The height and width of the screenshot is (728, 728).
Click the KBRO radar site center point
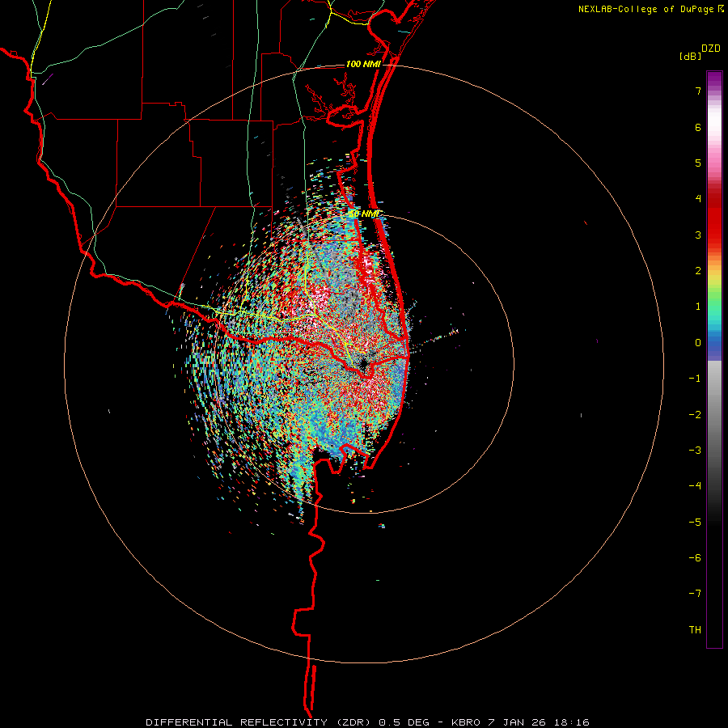(363, 363)
